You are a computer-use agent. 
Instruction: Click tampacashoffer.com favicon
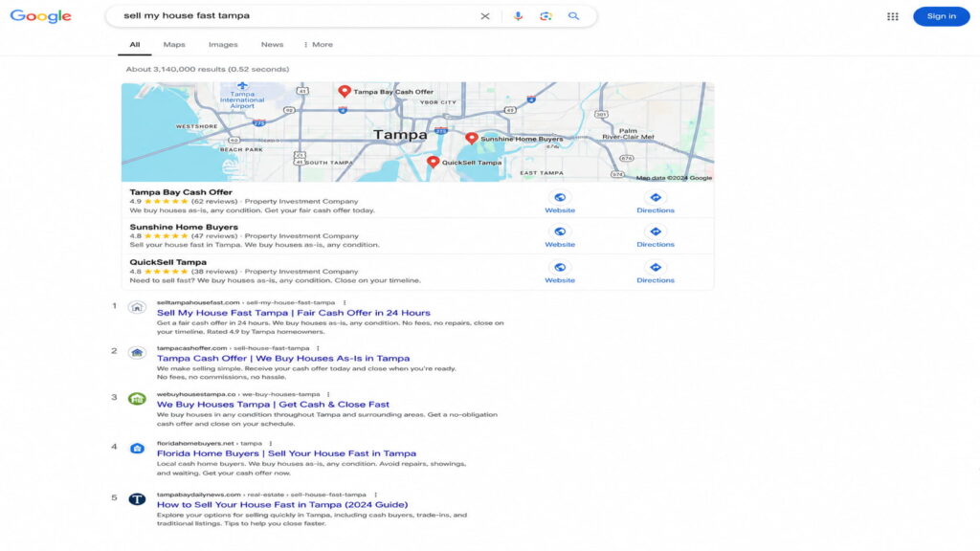click(137, 353)
